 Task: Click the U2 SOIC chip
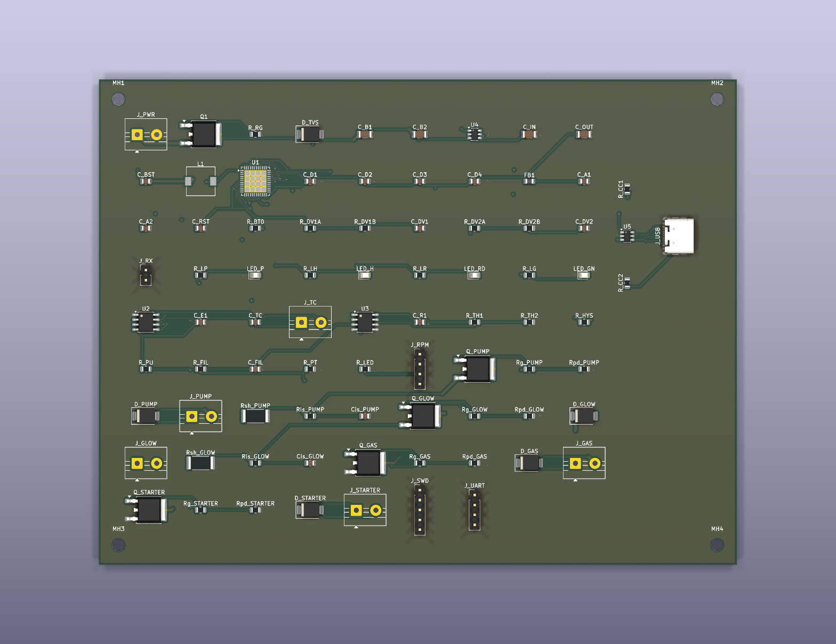(x=146, y=322)
